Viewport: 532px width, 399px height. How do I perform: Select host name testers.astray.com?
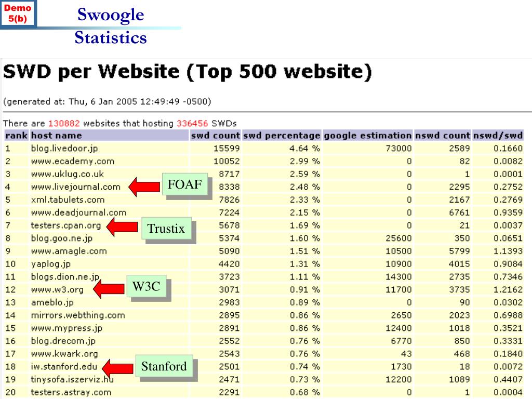pyautogui.click(x=71, y=392)
